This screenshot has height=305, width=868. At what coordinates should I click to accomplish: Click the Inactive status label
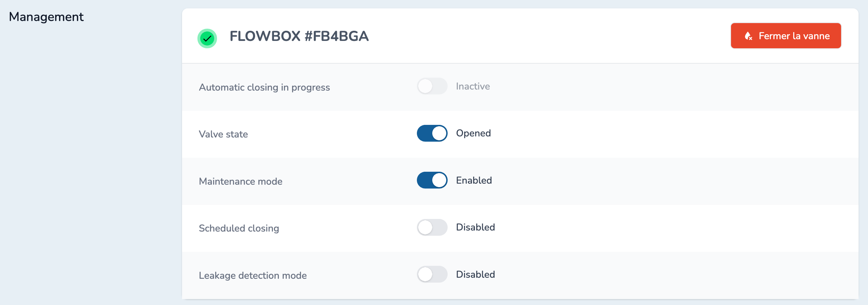pos(473,86)
